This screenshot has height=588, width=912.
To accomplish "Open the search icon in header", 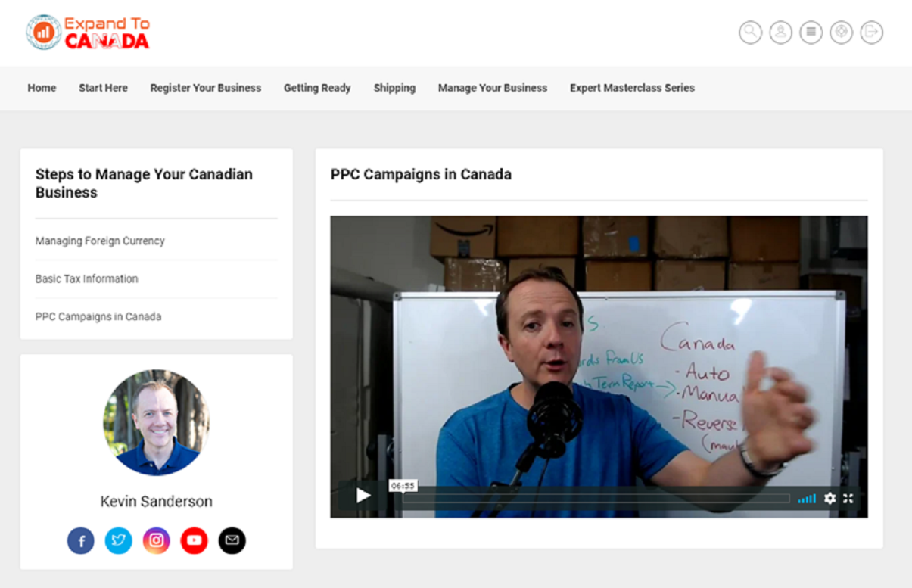I will pos(750,32).
